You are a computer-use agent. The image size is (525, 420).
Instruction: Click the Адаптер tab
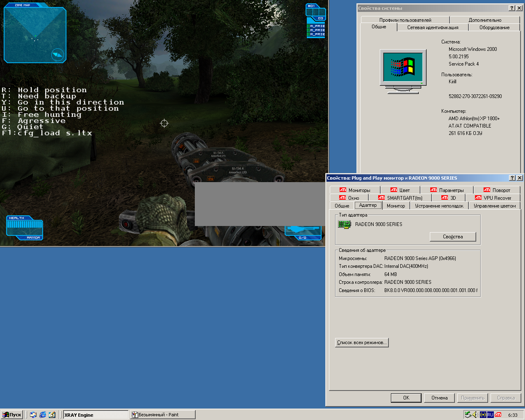coord(368,205)
